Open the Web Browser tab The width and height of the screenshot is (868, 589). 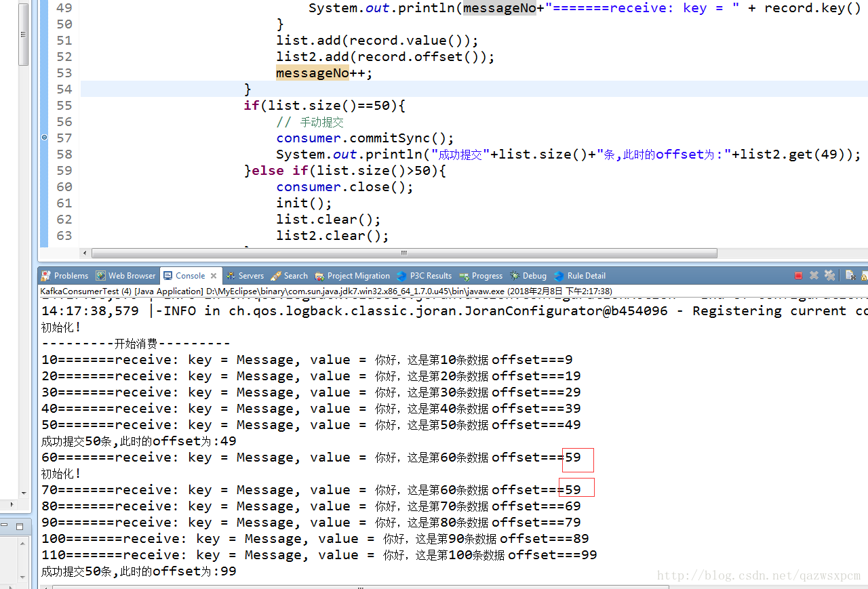coord(126,276)
